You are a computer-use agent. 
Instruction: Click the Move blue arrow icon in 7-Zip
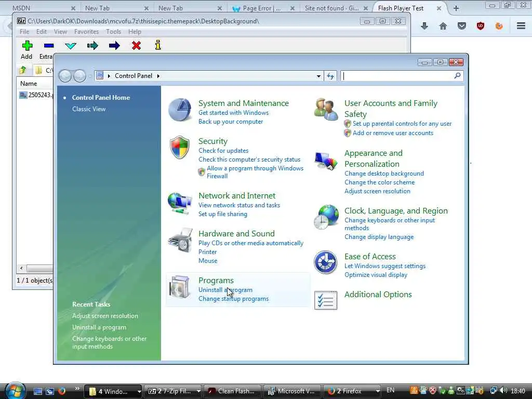coord(114,46)
